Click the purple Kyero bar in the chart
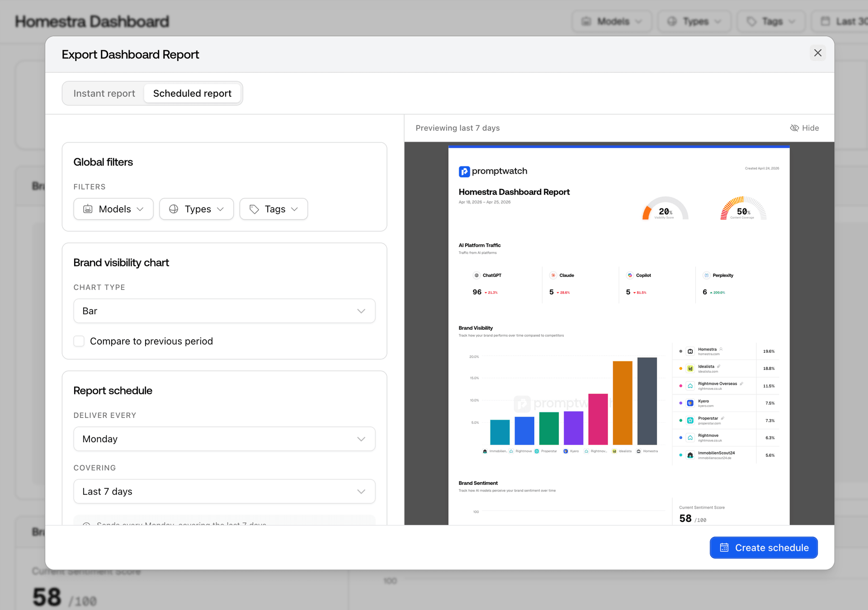Screen dimensions: 868x610 click(573, 428)
